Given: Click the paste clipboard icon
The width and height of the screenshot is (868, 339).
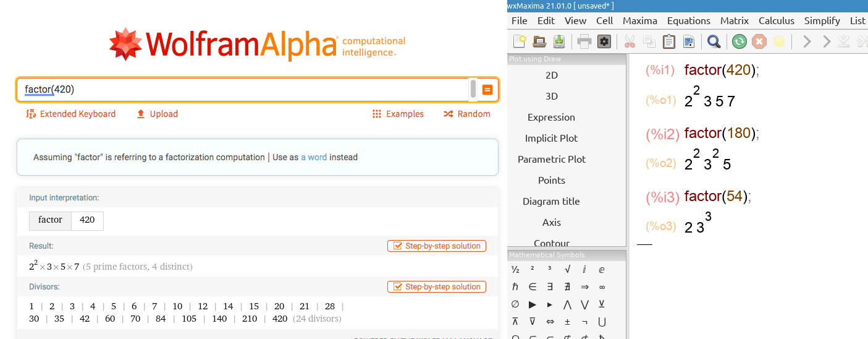Looking at the screenshot, I should [668, 41].
